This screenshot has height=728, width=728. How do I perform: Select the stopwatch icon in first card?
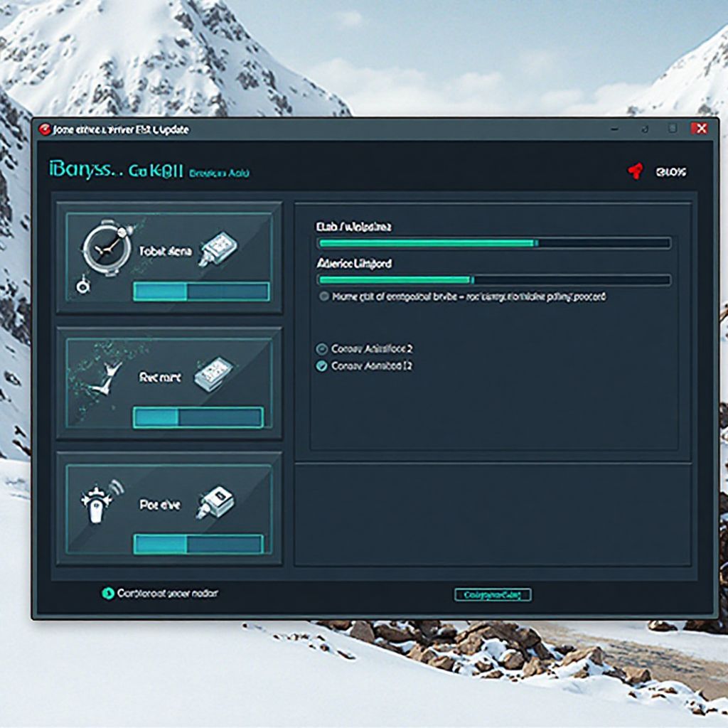(107, 247)
